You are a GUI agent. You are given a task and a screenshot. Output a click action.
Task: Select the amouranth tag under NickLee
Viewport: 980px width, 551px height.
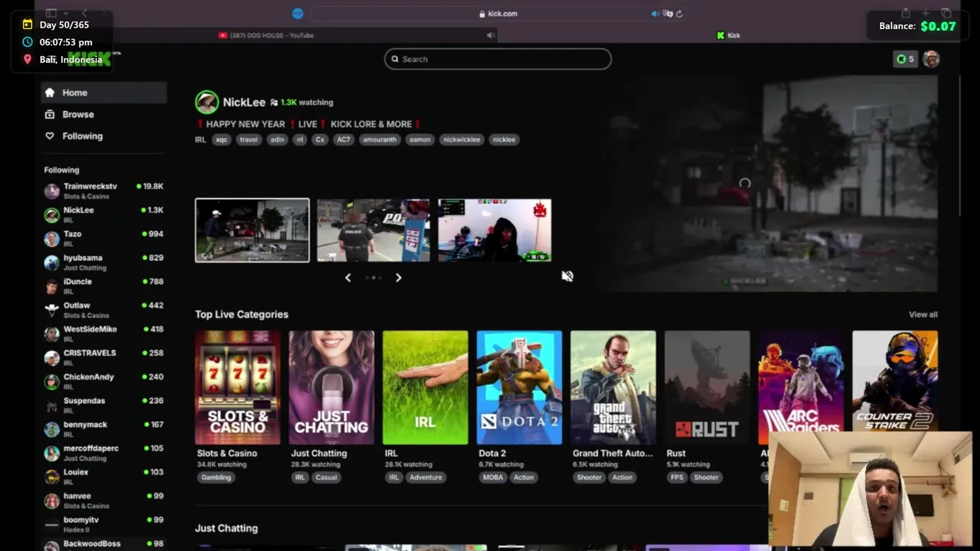[380, 139]
